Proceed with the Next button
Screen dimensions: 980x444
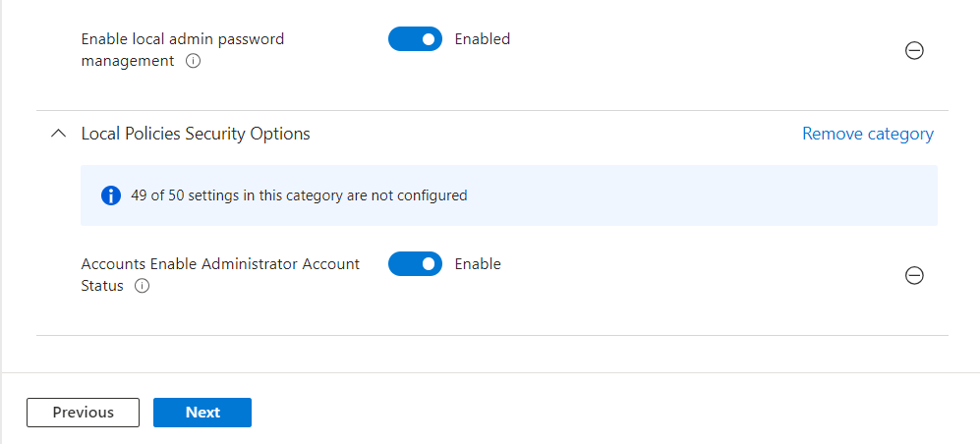(202, 413)
